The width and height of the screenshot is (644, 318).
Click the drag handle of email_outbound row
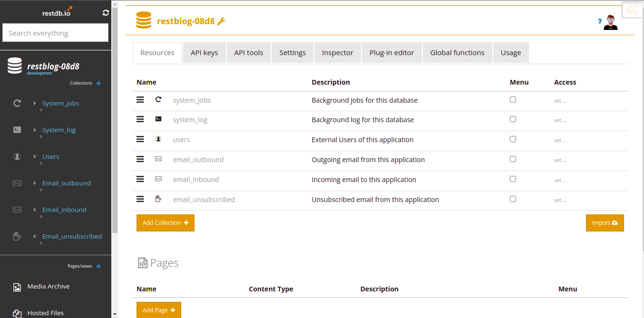[140, 159]
